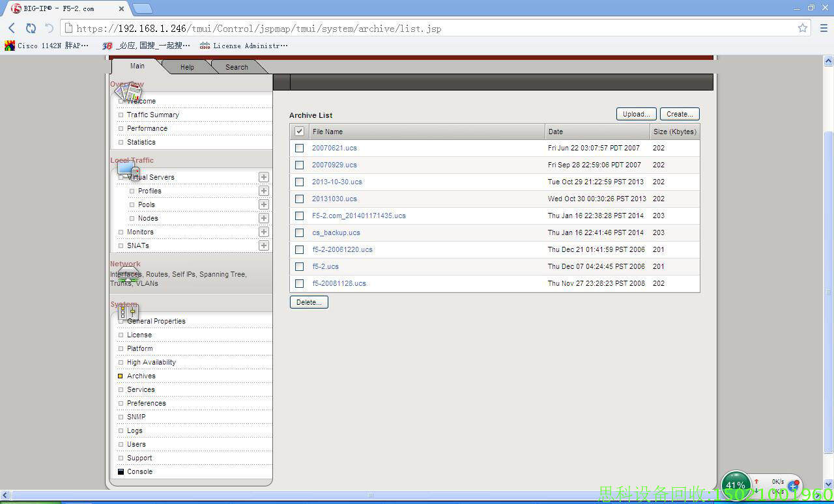Open the Virtual Servers menu item
This screenshot has height=504, width=834.
[151, 177]
